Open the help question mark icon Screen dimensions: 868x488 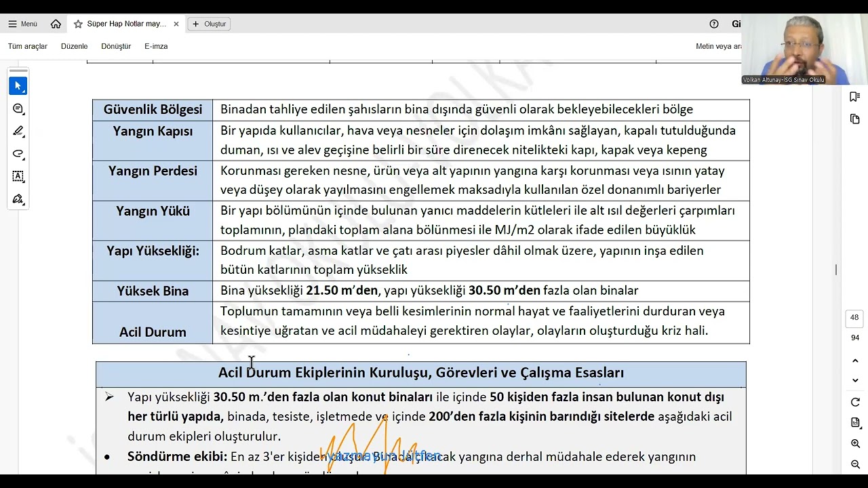pyautogui.click(x=714, y=24)
